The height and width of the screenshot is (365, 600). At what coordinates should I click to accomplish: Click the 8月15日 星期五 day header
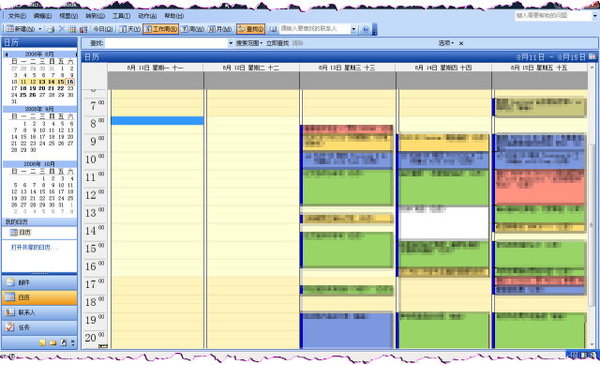click(x=540, y=68)
